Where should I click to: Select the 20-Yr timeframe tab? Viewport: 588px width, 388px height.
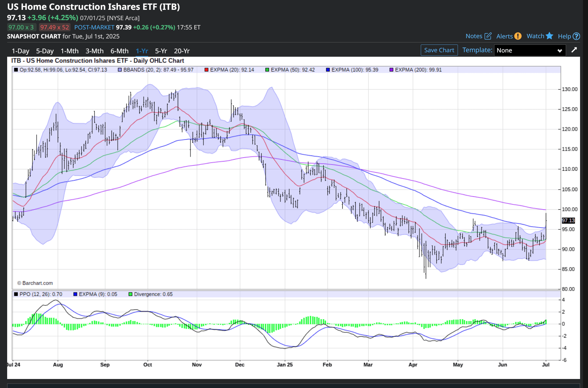point(182,51)
